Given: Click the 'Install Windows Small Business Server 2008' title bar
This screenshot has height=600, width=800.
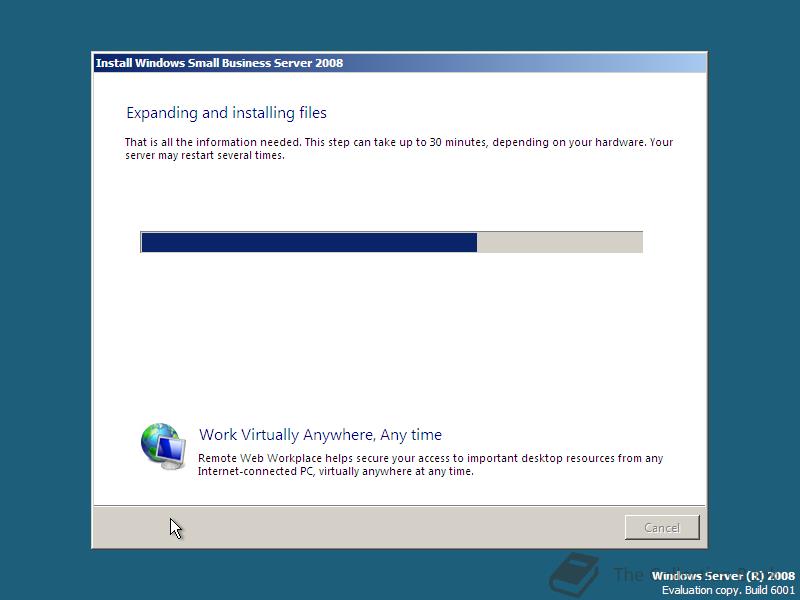Looking at the screenshot, I should point(400,63).
